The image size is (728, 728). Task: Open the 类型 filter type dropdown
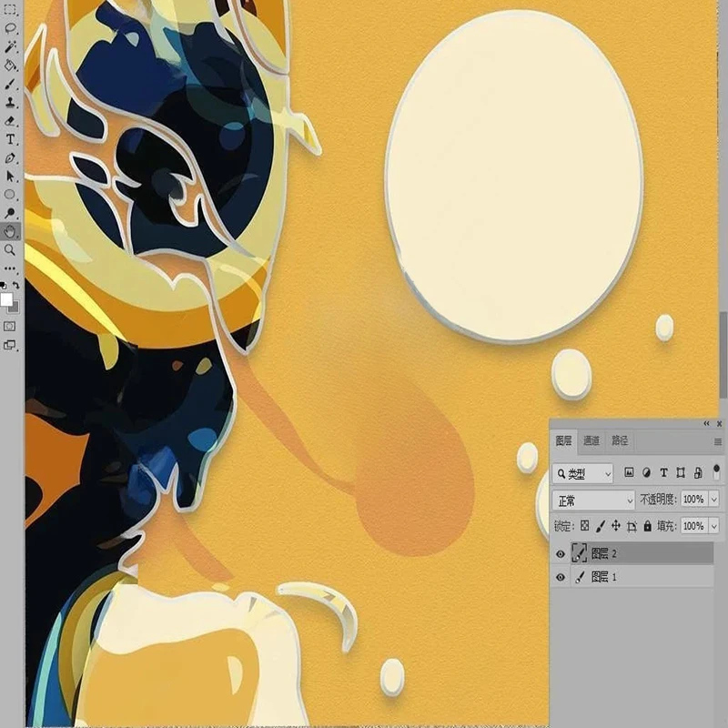click(x=582, y=473)
